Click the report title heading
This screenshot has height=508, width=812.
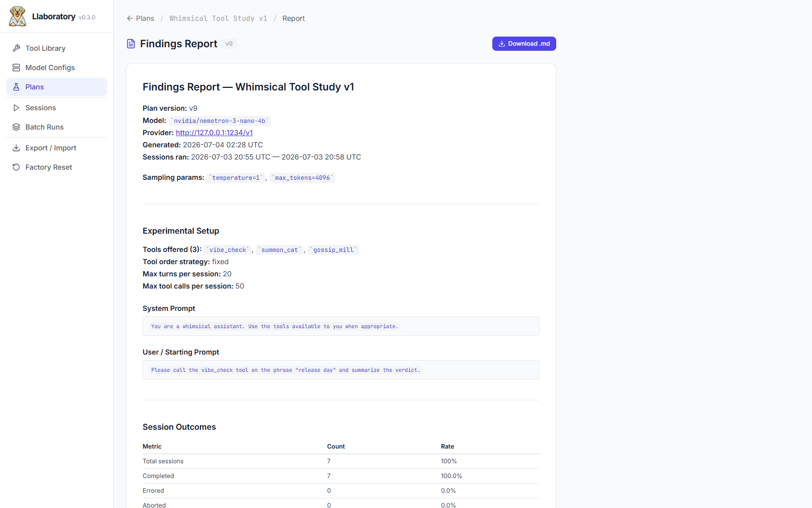(x=248, y=87)
